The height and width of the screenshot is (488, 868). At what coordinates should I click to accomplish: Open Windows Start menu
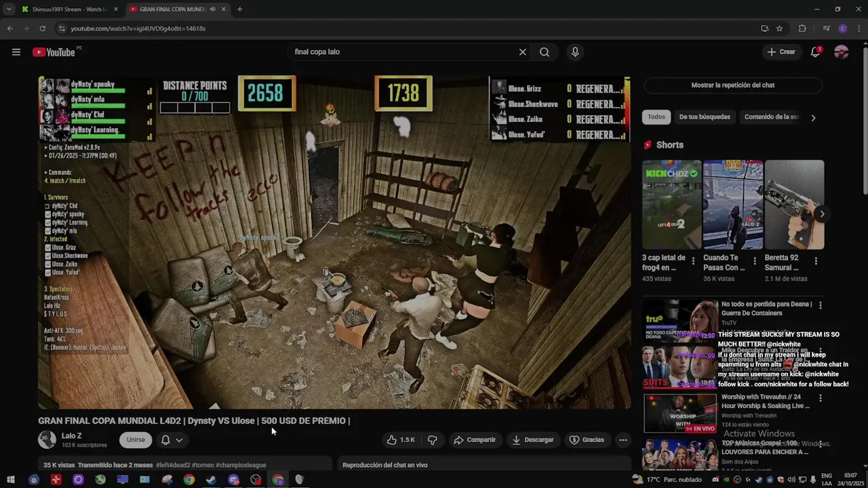coord(10,480)
